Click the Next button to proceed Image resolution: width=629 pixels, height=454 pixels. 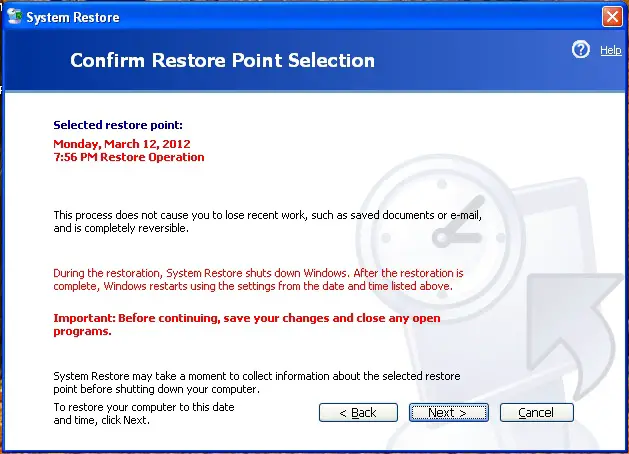[448, 412]
